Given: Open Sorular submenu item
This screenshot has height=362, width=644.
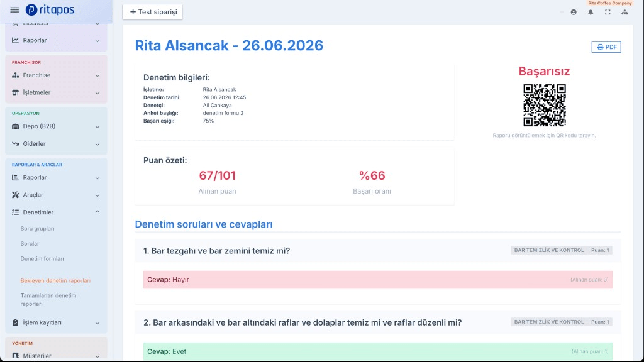Looking at the screenshot, I should tap(30, 244).
